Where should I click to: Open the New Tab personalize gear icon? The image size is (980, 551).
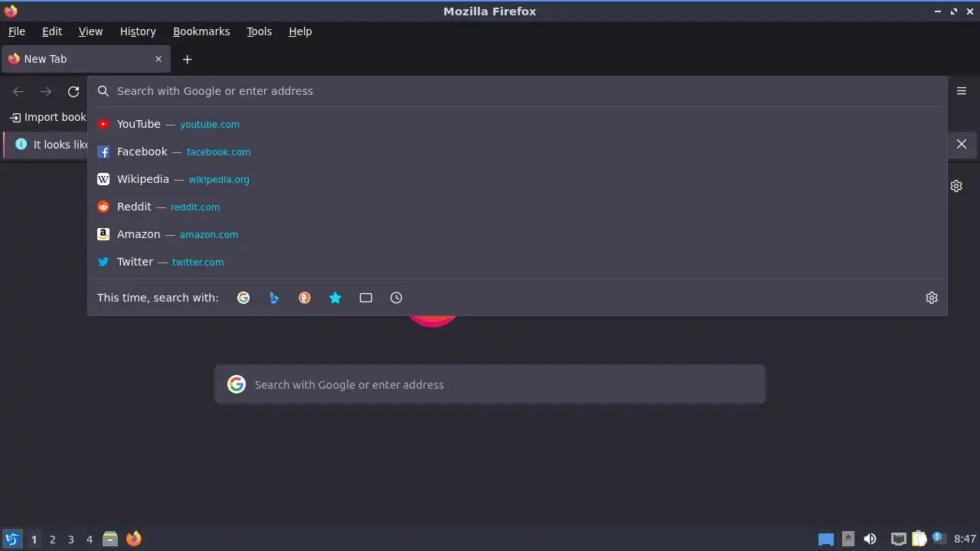[956, 186]
